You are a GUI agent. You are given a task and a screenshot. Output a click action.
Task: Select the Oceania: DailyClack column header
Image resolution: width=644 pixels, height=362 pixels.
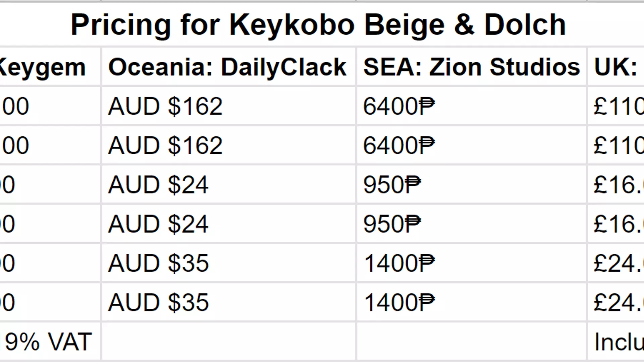coord(227,67)
